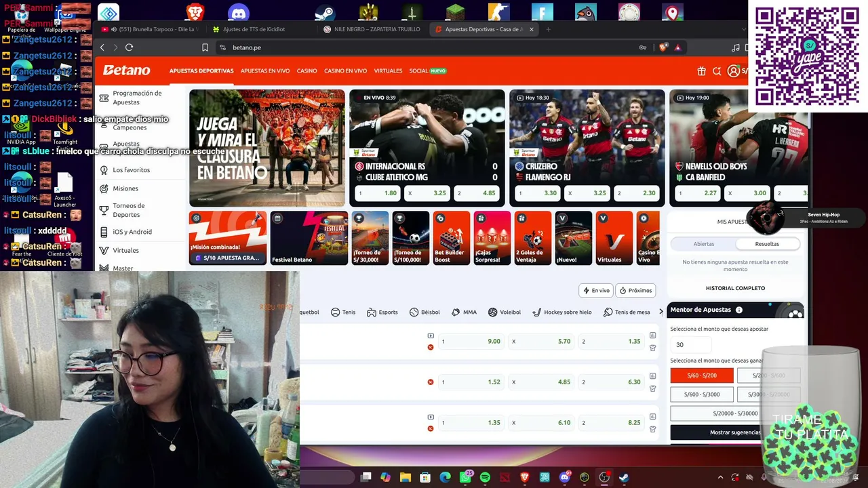Bet on Flamengo RJ at 2.30

(635, 193)
